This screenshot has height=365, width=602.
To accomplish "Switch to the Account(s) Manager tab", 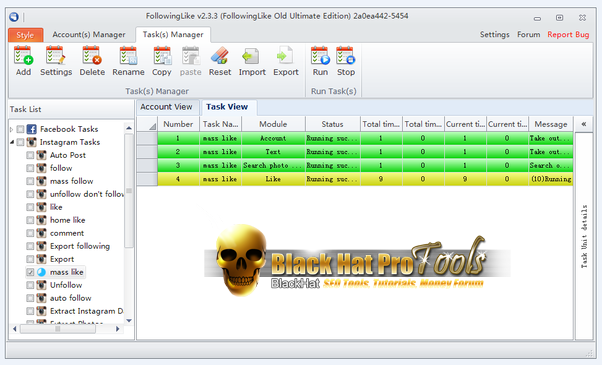I will (x=89, y=35).
